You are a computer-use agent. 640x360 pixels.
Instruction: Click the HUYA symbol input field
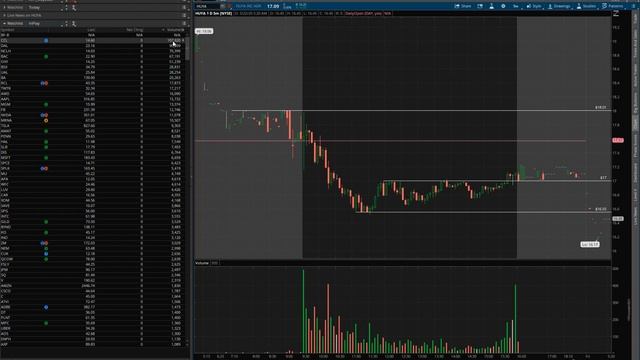[207, 6]
